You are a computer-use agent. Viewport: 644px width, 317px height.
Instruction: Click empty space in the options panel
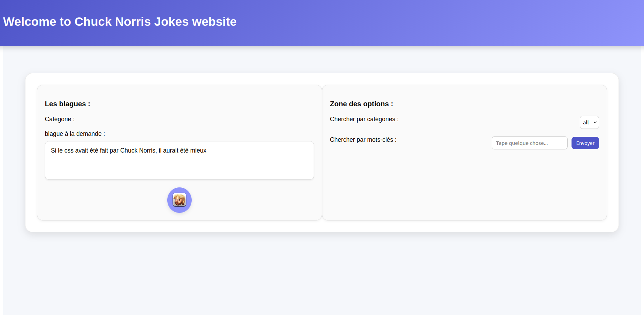tap(464, 185)
